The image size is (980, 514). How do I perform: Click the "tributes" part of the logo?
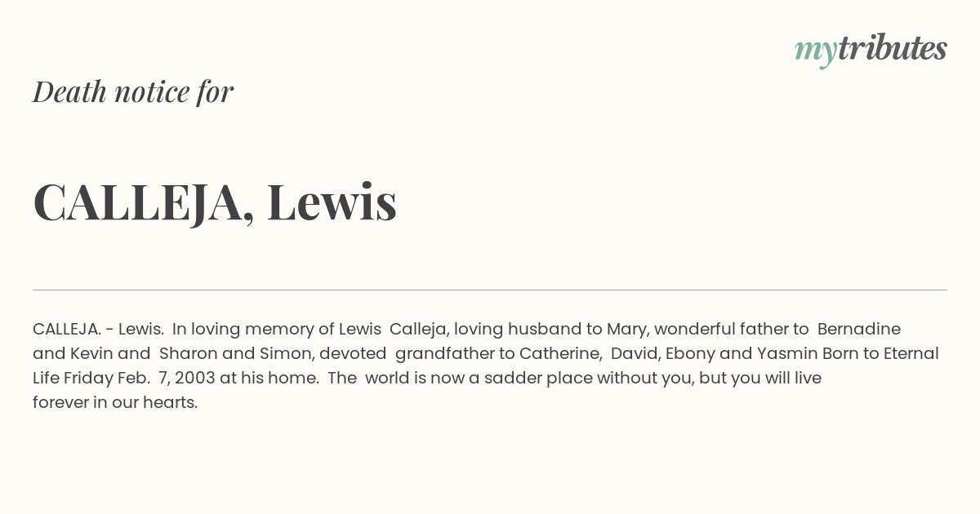(893, 48)
